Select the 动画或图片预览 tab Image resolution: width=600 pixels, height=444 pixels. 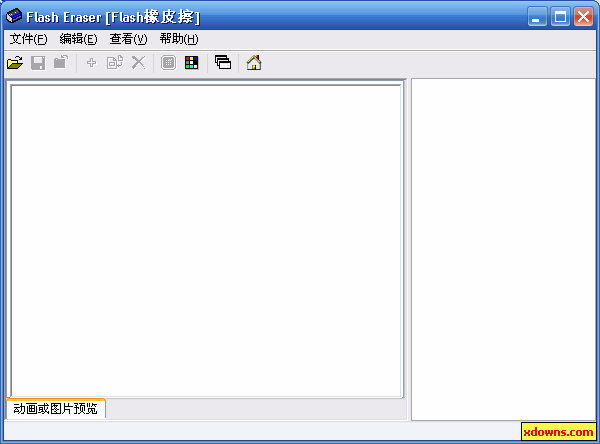pyautogui.click(x=56, y=409)
